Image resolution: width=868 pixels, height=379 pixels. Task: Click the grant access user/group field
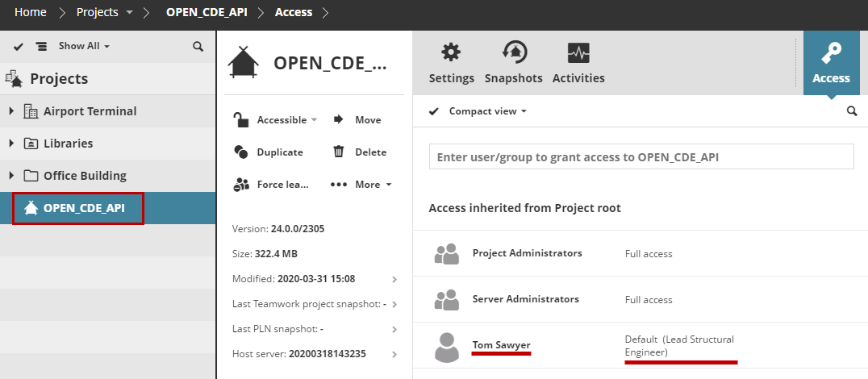[x=641, y=157]
